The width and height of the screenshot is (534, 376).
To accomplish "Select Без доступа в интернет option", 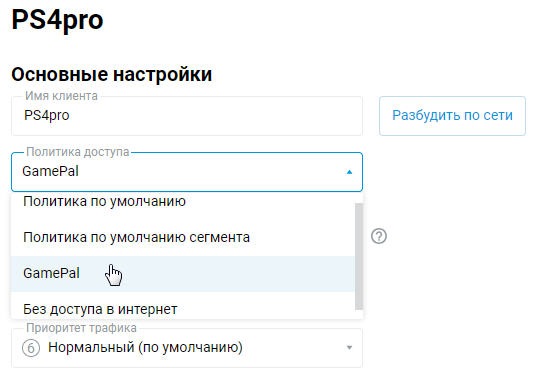I will tap(183, 306).
